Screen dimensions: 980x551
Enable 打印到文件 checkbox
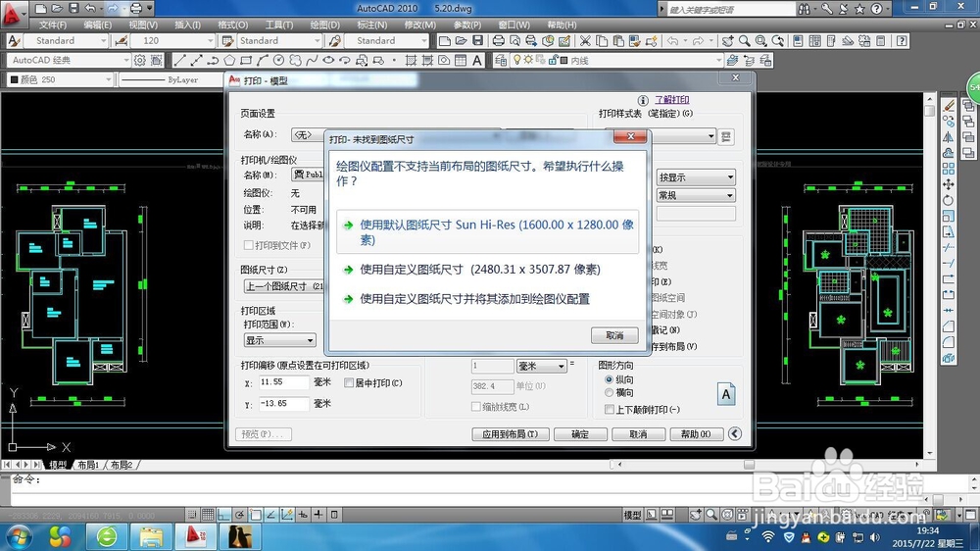tap(248, 245)
